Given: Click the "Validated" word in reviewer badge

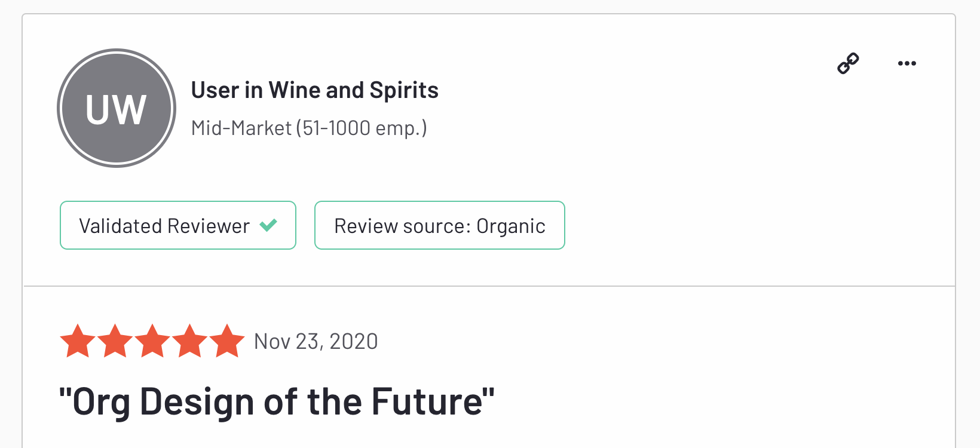Looking at the screenshot, I should point(120,226).
